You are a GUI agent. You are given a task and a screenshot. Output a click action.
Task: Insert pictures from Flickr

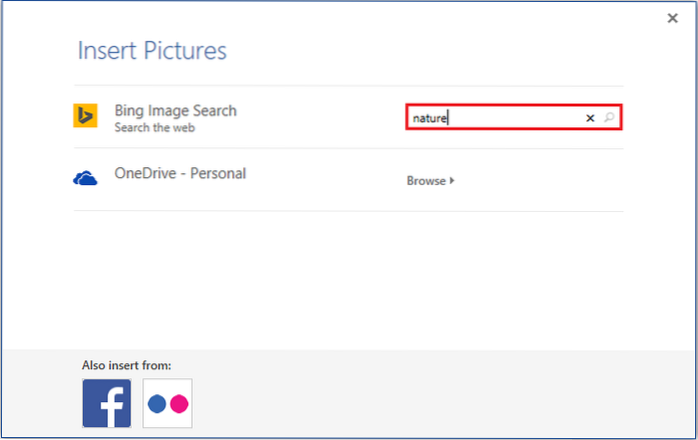point(167,403)
